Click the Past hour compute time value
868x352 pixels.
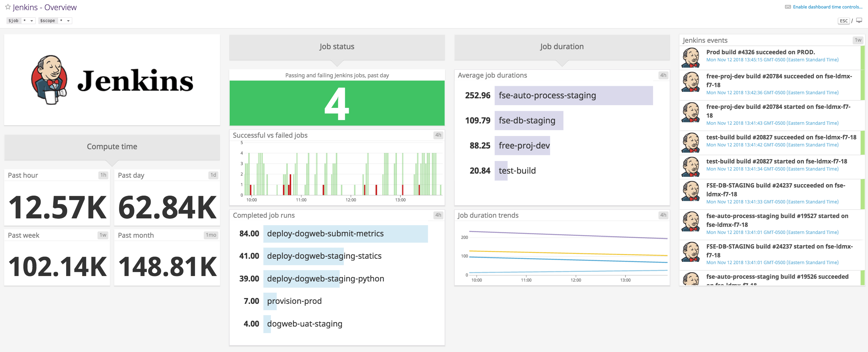point(57,207)
